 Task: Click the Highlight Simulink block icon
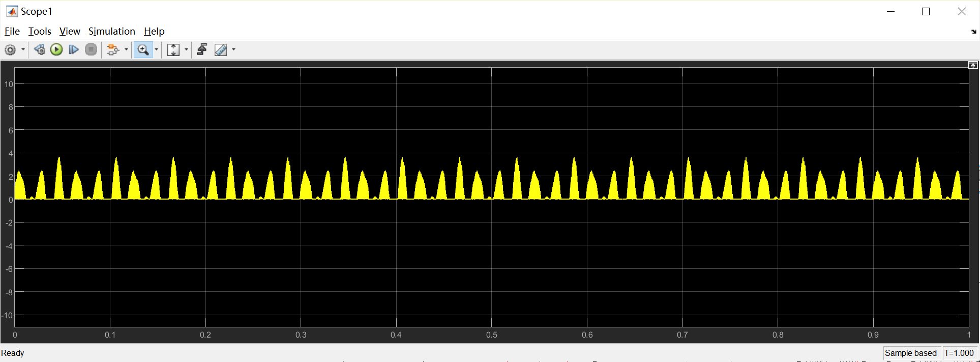click(113, 50)
